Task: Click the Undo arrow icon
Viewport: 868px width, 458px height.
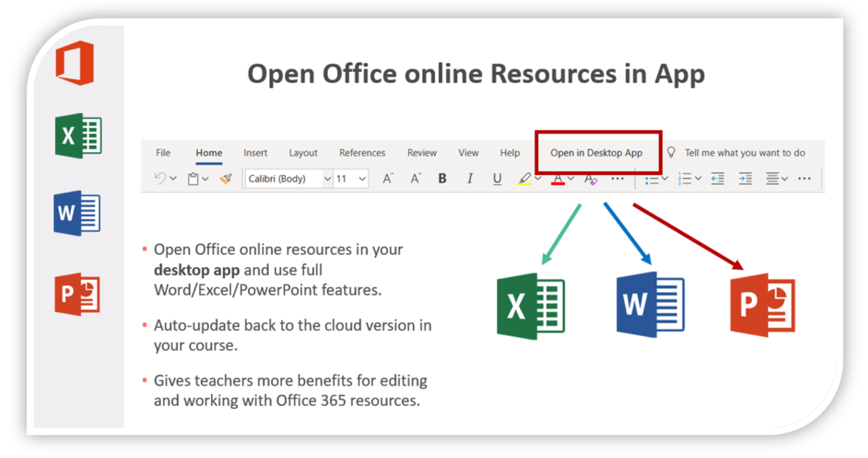Action: [x=160, y=178]
